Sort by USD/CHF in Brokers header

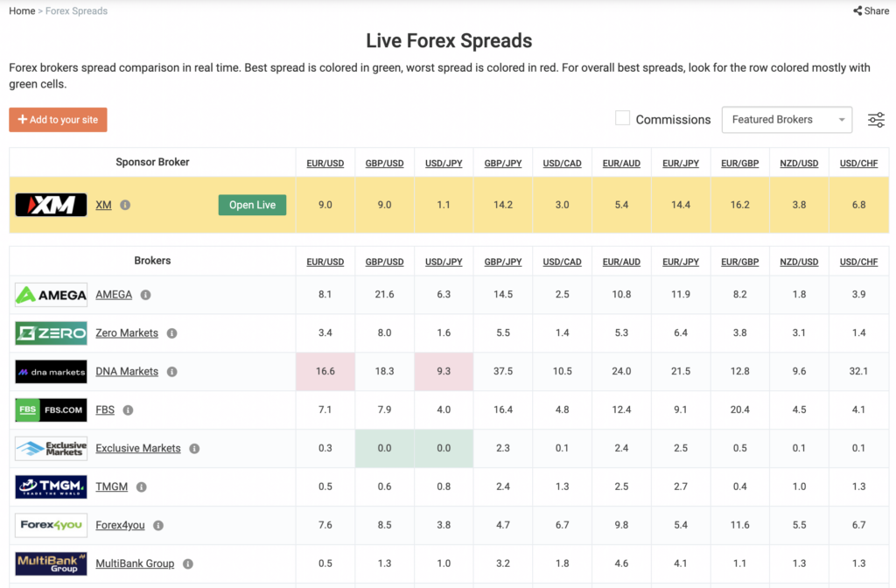[859, 262]
